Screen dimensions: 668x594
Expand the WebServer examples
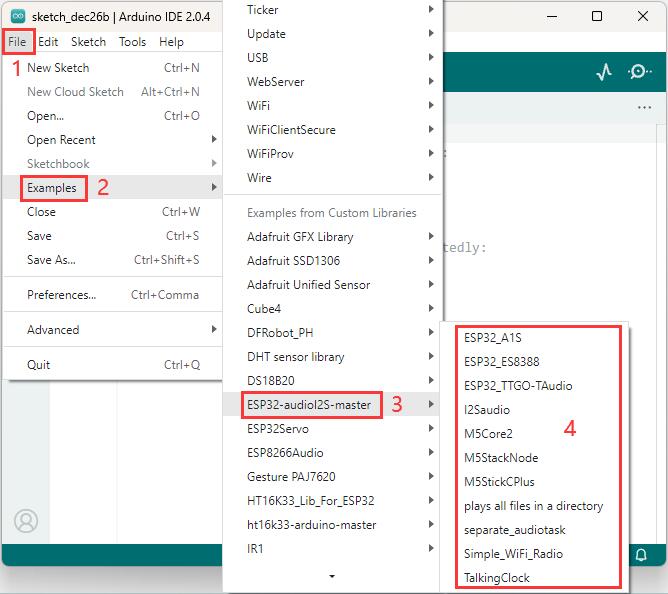tap(332, 81)
